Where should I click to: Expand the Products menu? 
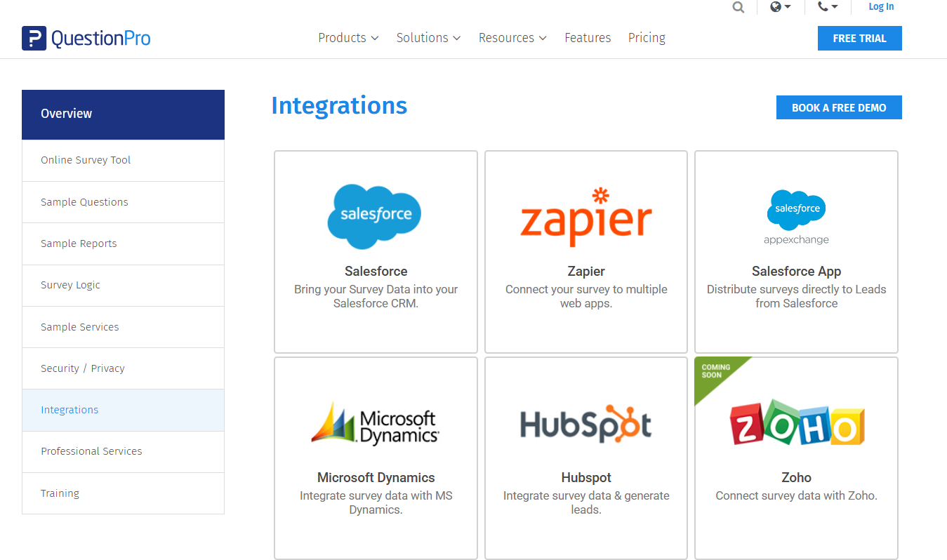point(348,38)
